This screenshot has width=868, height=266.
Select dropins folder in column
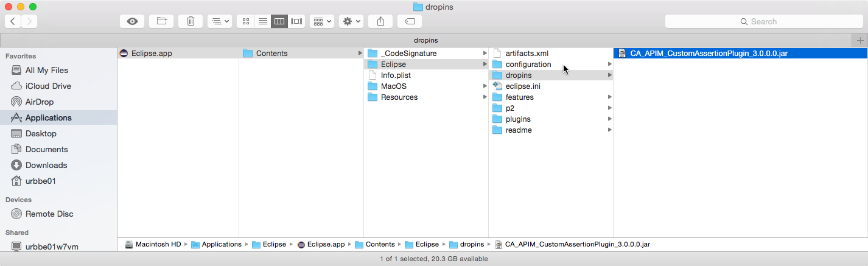click(551, 75)
